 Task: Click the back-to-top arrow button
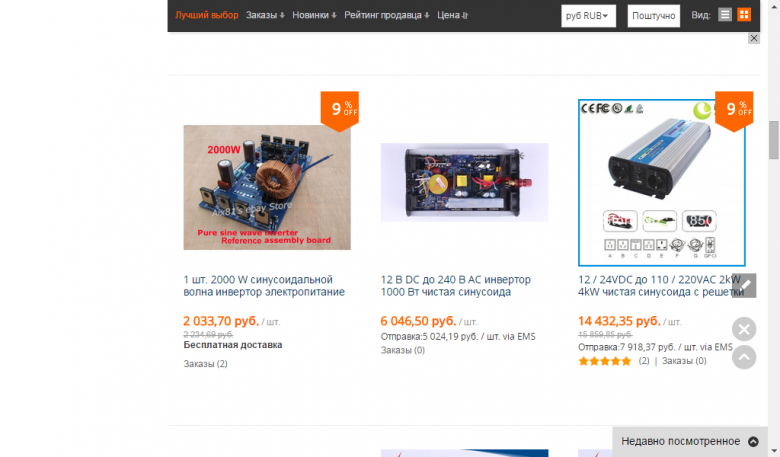pyautogui.click(x=744, y=357)
